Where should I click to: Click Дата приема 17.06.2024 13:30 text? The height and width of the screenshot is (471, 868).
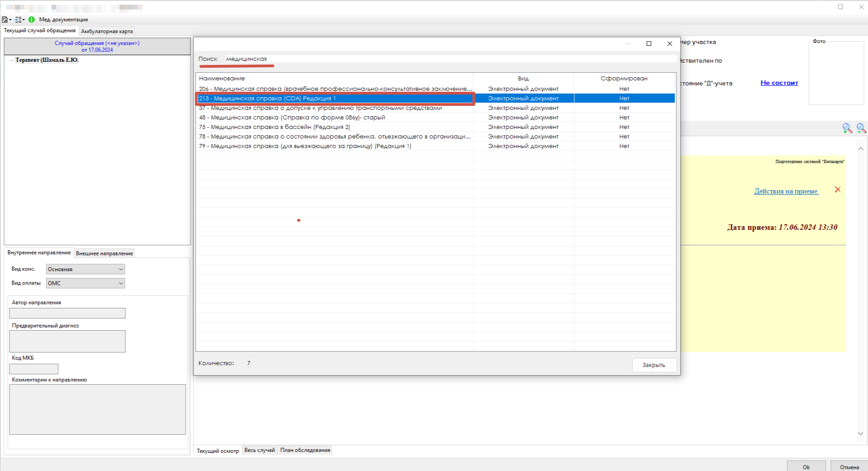(x=782, y=228)
